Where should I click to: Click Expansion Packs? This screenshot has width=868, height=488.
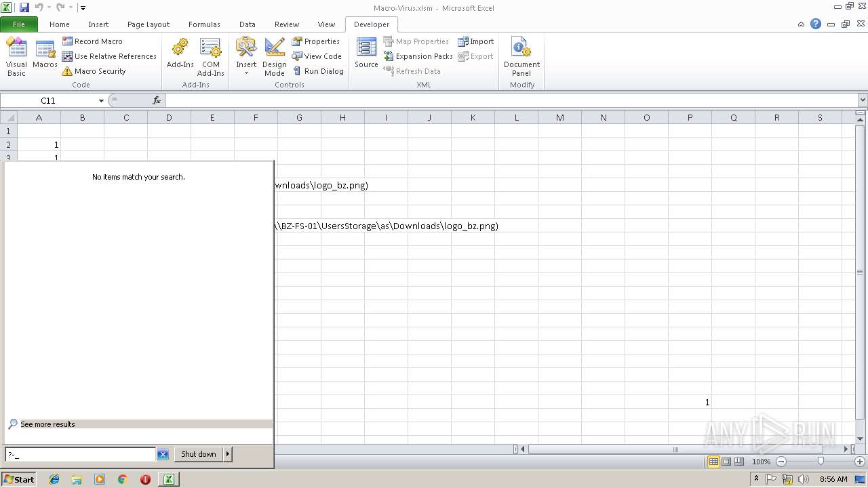tap(418, 56)
